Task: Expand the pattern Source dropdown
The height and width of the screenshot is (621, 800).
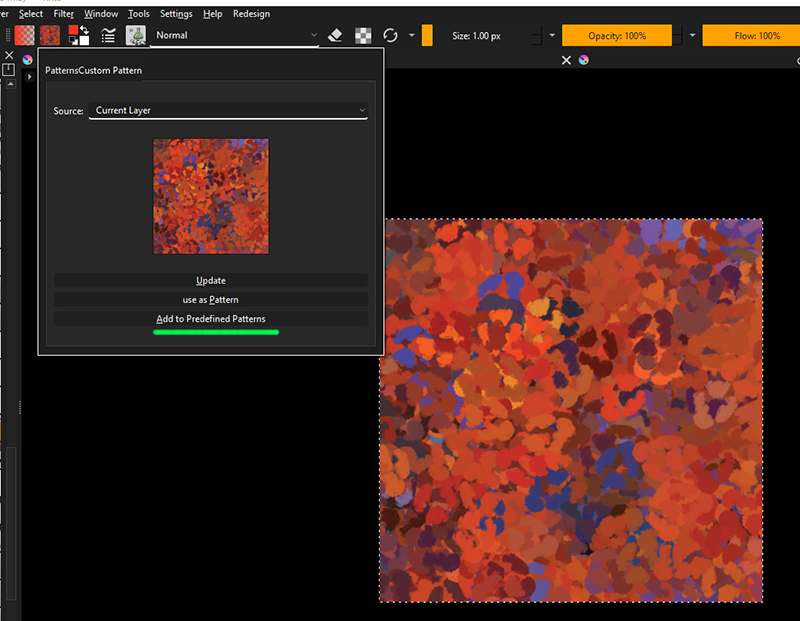Action: coord(228,110)
